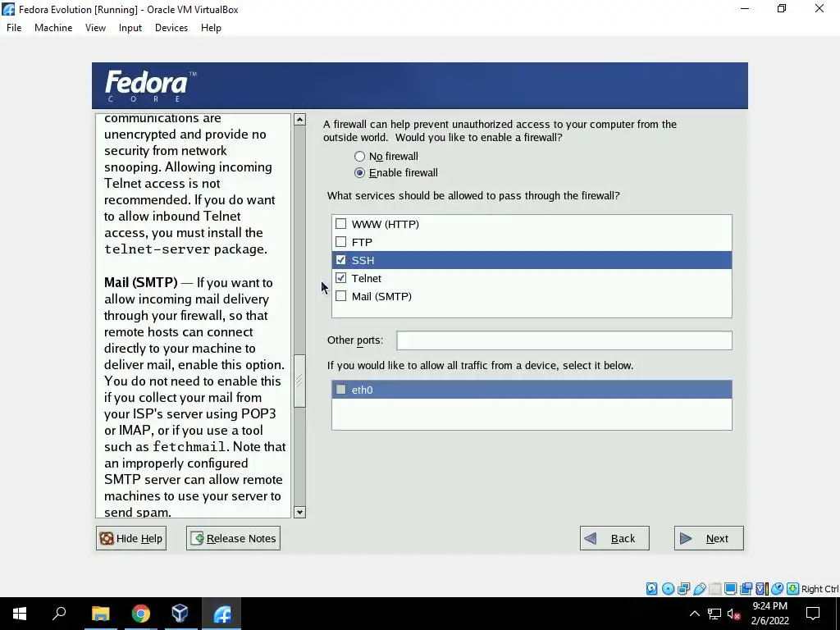The height and width of the screenshot is (630, 840).
Task: Check the eth0 trusted device checkbox
Action: 340,390
